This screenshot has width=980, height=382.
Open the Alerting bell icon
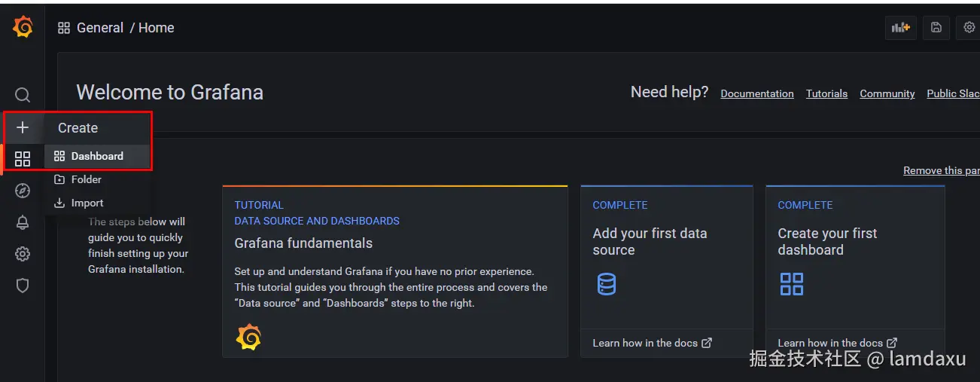coord(23,222)
